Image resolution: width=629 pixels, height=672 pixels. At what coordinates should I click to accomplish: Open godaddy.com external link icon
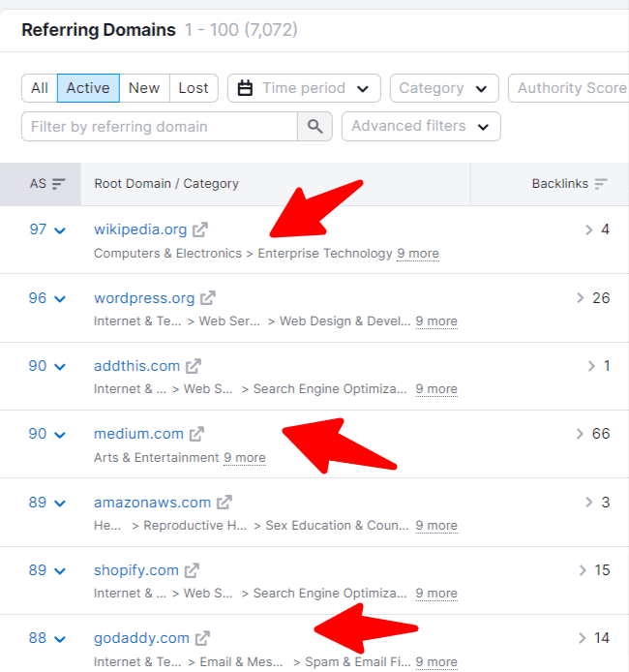point(202,638)
